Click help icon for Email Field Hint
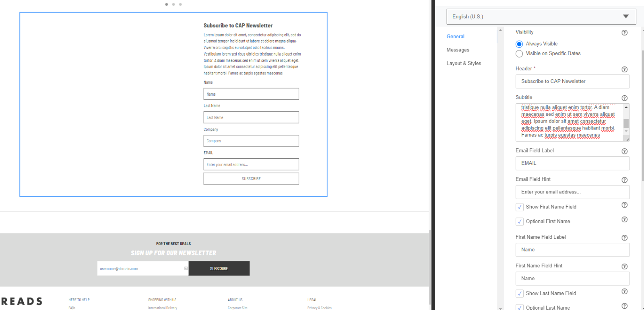Viewport: 644px width, 310px height. pyautogui.click(x=624, y=180)
